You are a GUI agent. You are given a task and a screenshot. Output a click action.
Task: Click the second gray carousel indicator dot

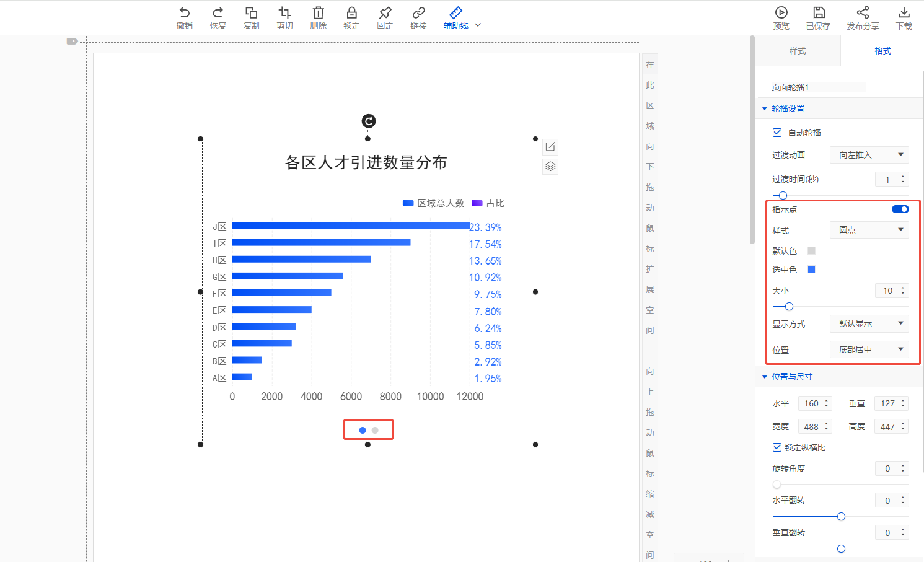coord(375,430)
